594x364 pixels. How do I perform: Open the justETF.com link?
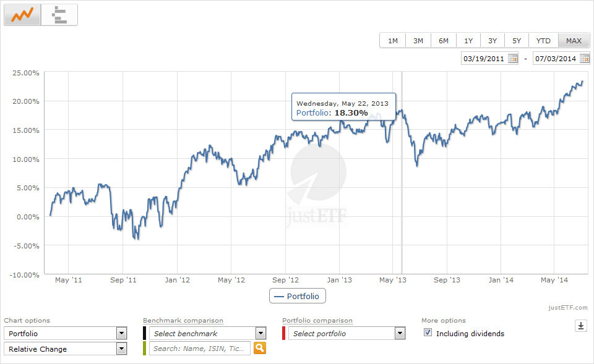click(x=568, y=308)
